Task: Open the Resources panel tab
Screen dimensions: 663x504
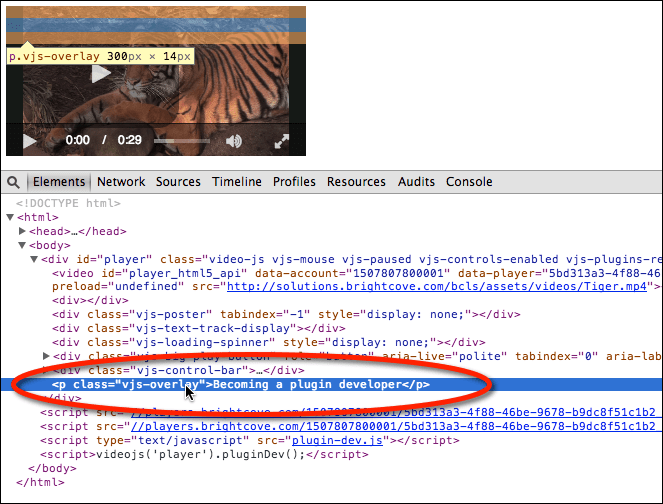Action: [356, 182]
